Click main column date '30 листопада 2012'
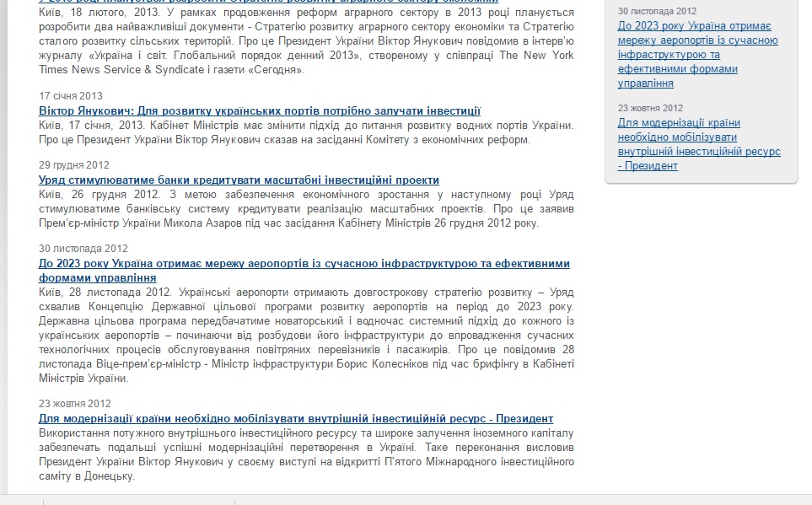Screen dimensions: 812x505 [83, 249]
